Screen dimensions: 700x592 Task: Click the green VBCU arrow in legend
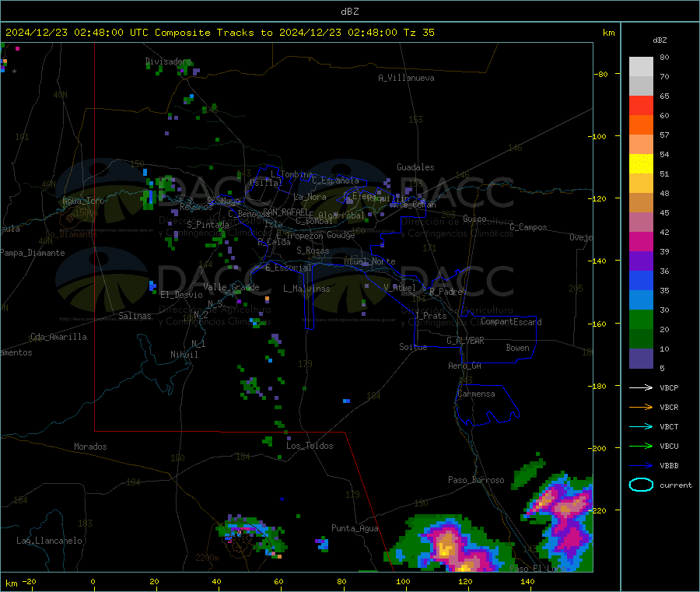click(641, 446)
